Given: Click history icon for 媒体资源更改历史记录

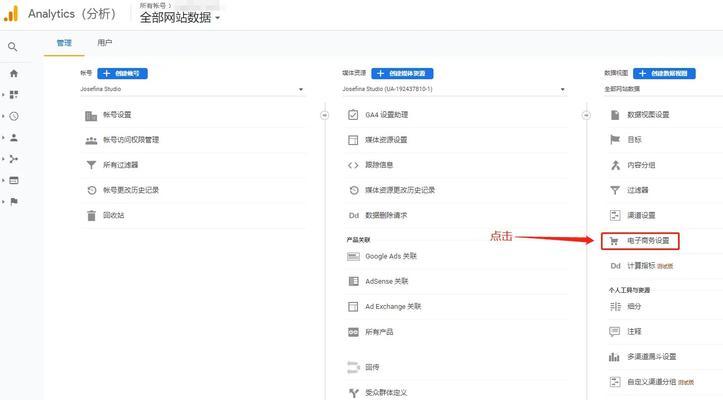Looking at the screenshot, I should pos(354,190).
